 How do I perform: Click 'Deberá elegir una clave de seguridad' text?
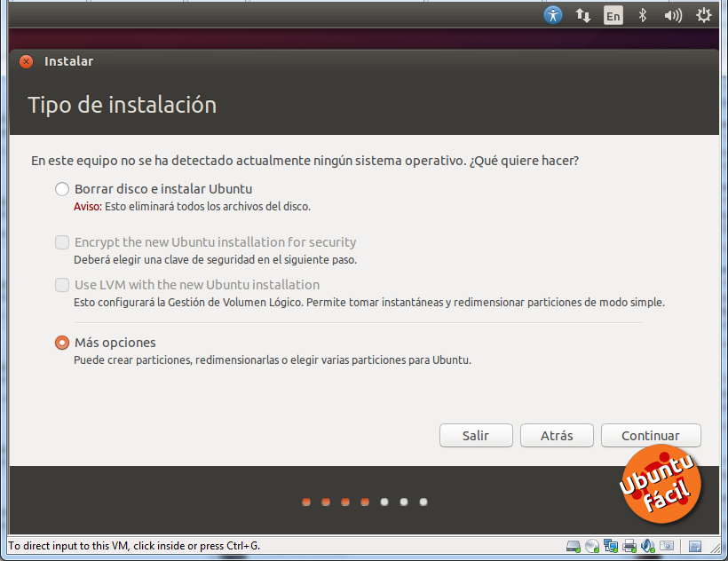tap(215, 260)
